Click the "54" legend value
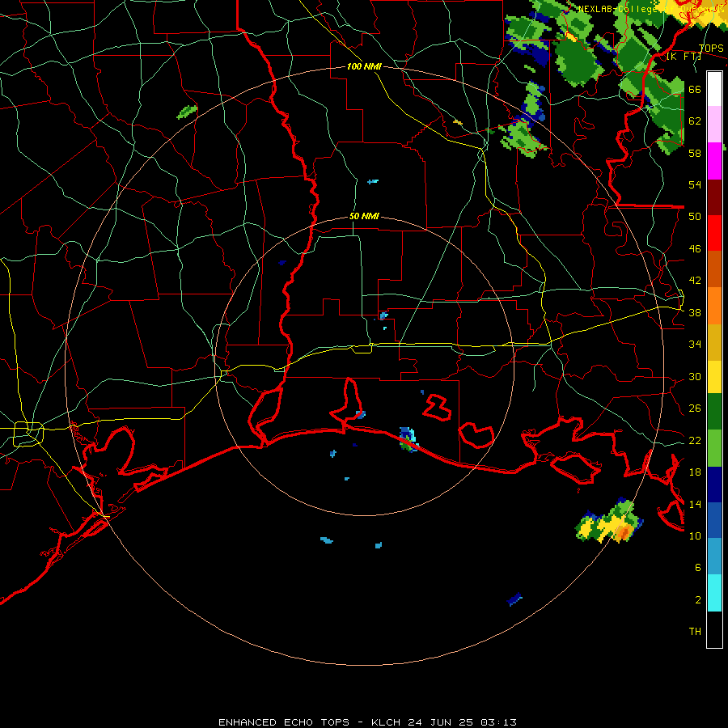Image resolution: width=728 pixels, height=728 pixels. click(x=695, y=184)
